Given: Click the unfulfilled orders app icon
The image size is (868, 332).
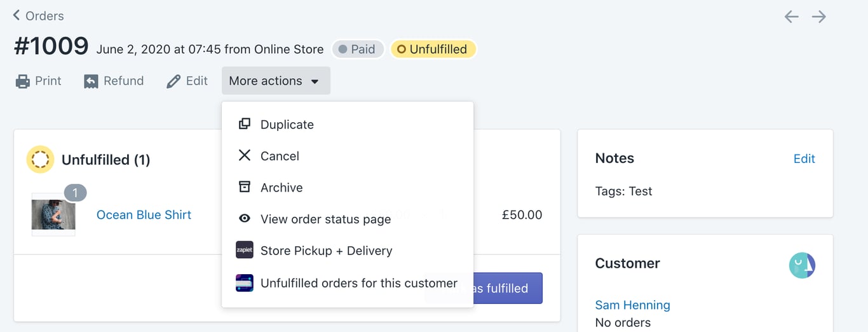Looking at the screenshot, I should point(244,283).
